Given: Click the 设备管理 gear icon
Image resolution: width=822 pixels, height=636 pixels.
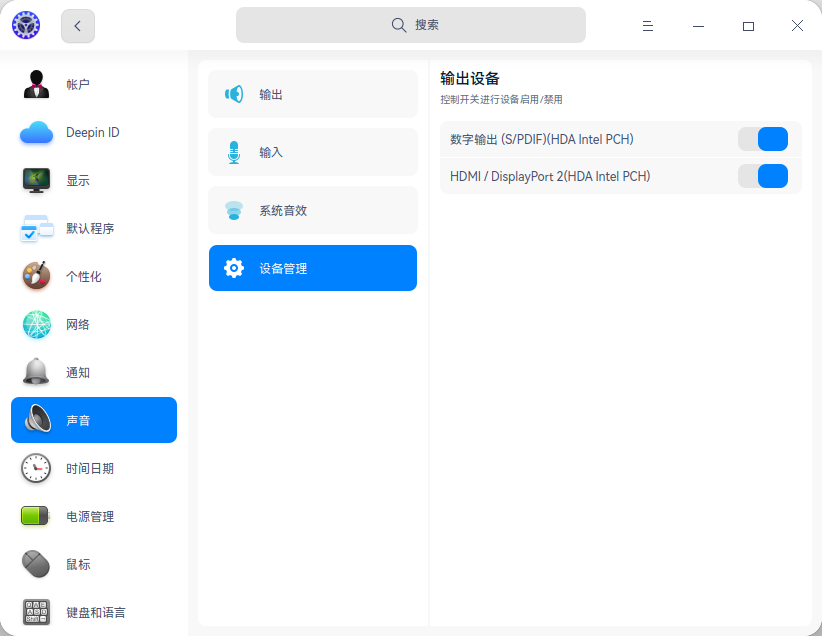Looking at the screenshot, I should 234,268.
